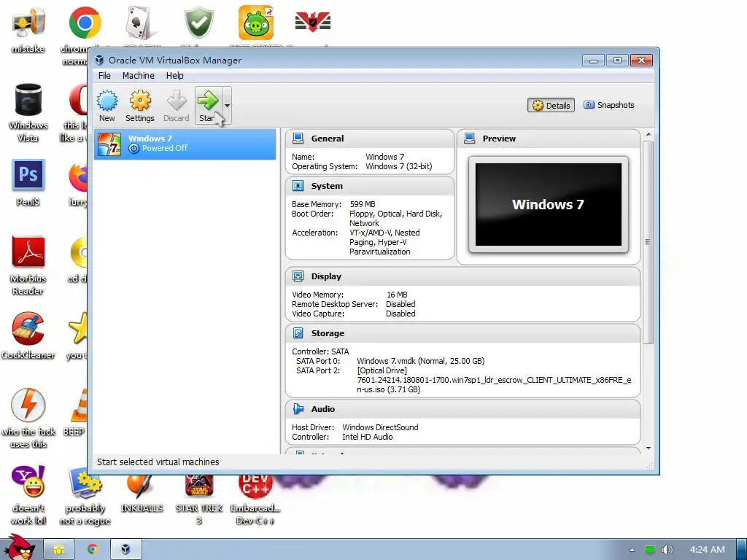The width and height of the screenshot is (747, 560).
Task: Open VM Settings from the toolbar
Action: 139,106
